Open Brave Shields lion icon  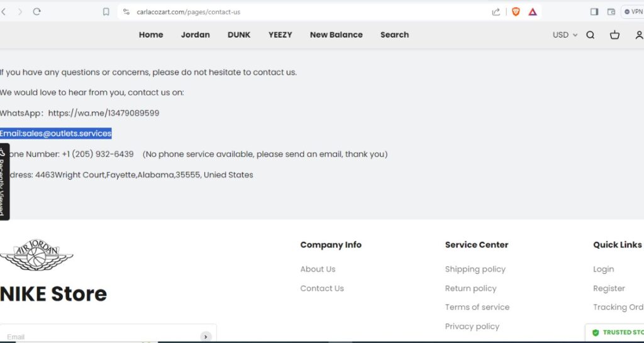516,12
